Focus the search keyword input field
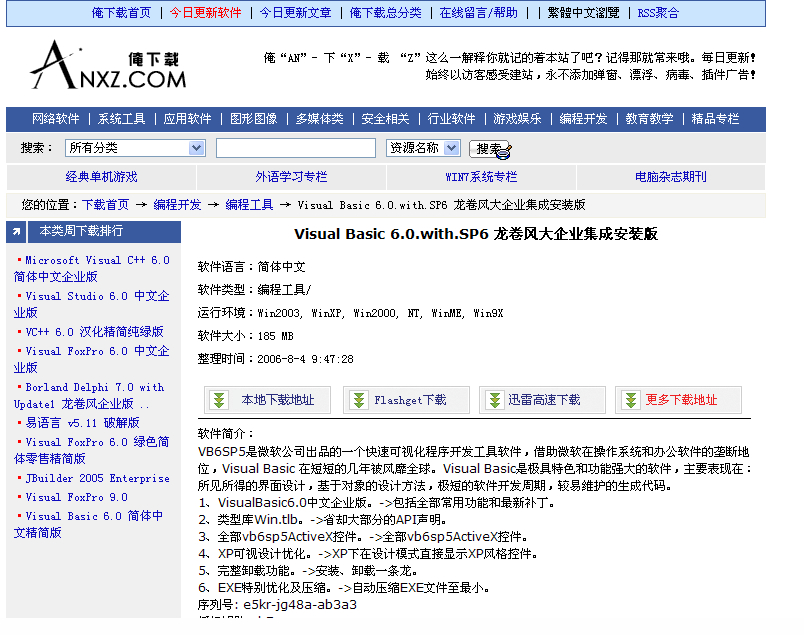This screenshot has width=804, height=635. click(x=296, y=148)
